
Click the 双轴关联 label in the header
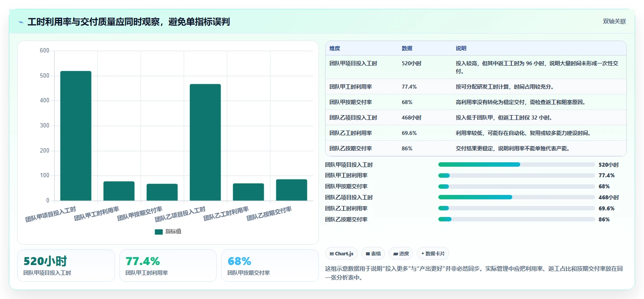[x=614, y=21]
